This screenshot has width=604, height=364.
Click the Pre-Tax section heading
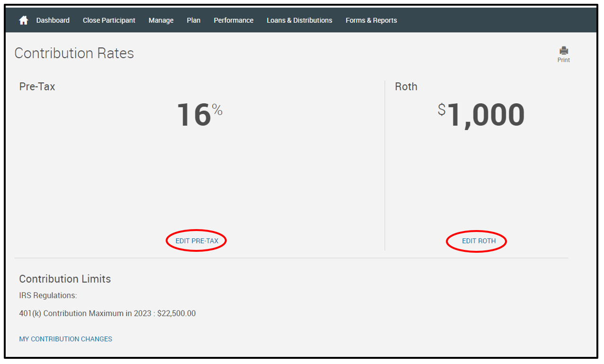[37, 87]
